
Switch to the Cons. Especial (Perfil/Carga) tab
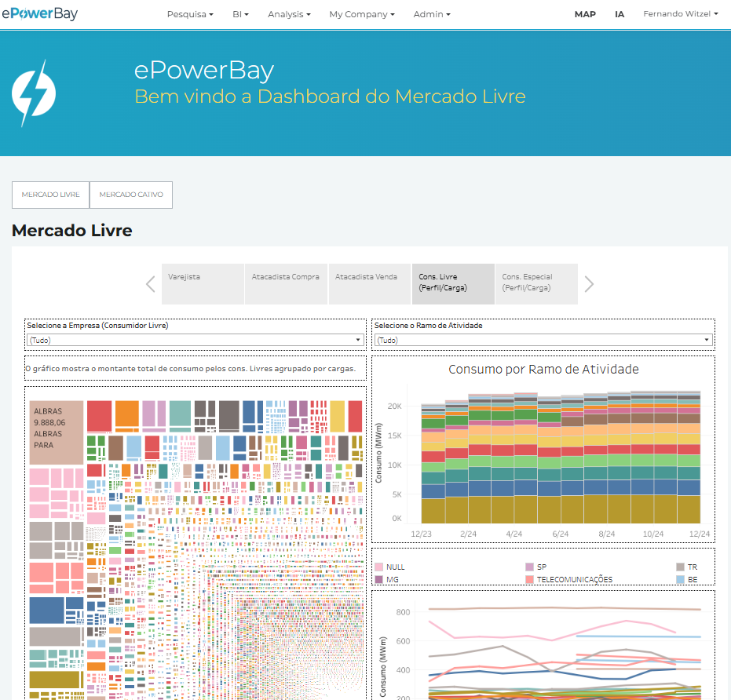coord(536,283)
